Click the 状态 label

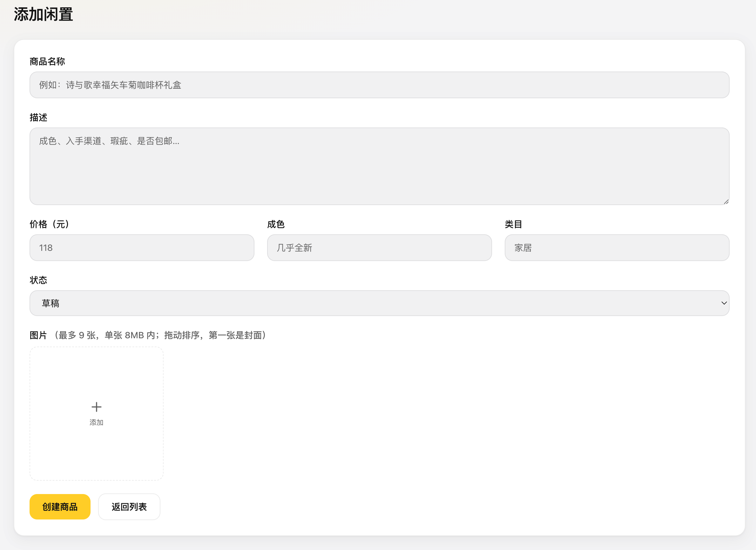pyautogui.click(x=38, y=280)
